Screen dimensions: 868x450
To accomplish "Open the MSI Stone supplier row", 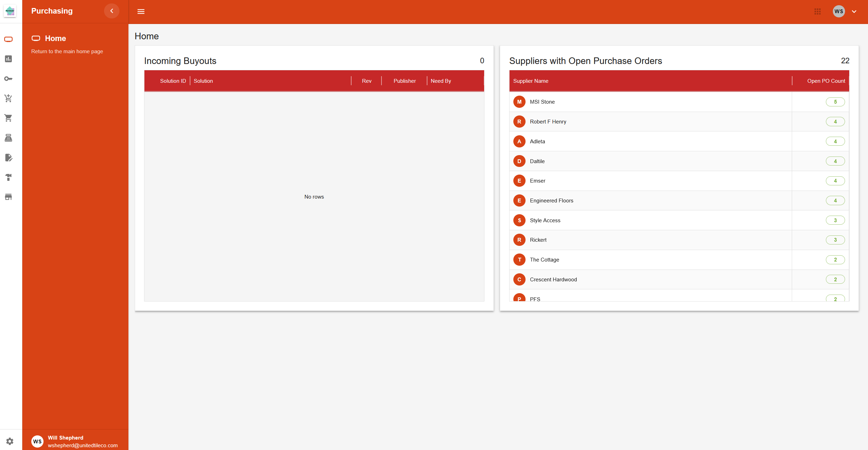I will click(542, 102).
